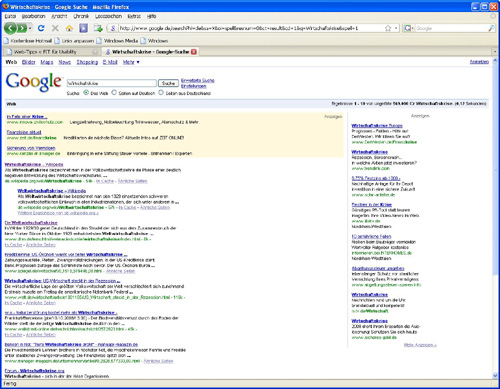Viewport: 500px width, 389px height.
Task: Click the new tab icon with green plus
Action: pyautogui.click(x=98, y=28)
